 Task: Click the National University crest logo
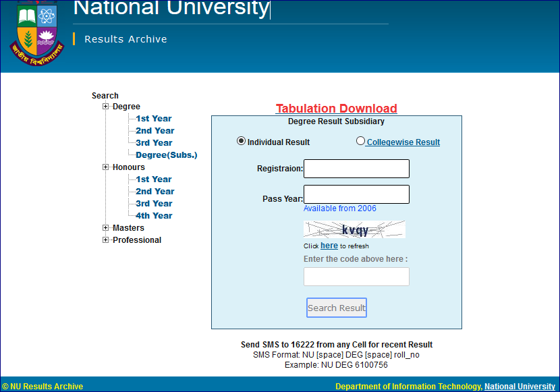click(x=37, y=33)
